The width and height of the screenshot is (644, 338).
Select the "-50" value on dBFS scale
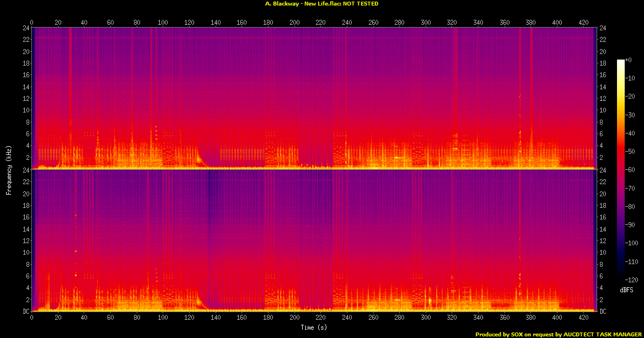630,152
